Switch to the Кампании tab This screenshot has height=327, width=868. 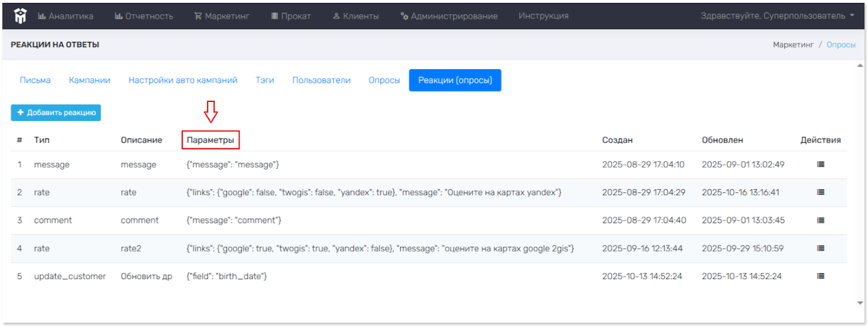[90, 80]
